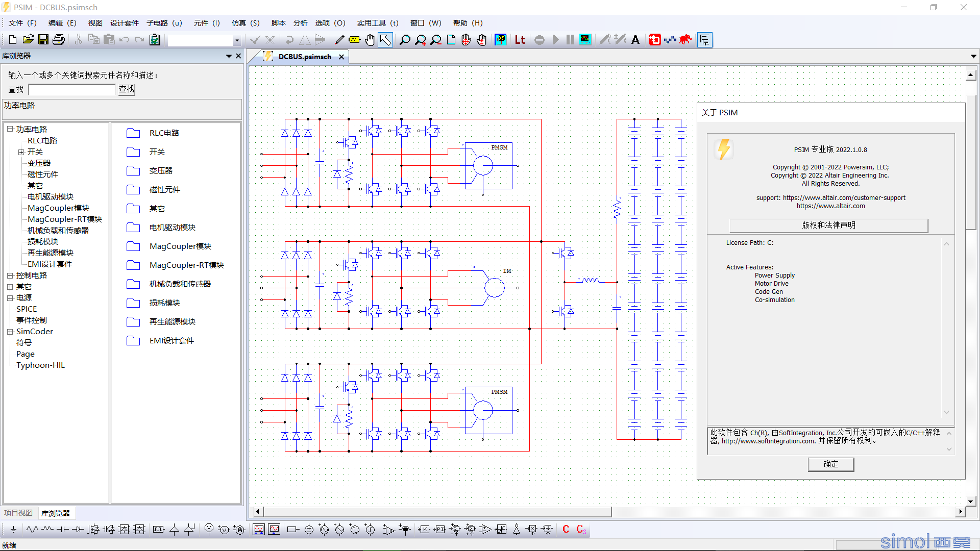
Task: Place an inductor from the element toolbar
Action: tap(47, 530)
